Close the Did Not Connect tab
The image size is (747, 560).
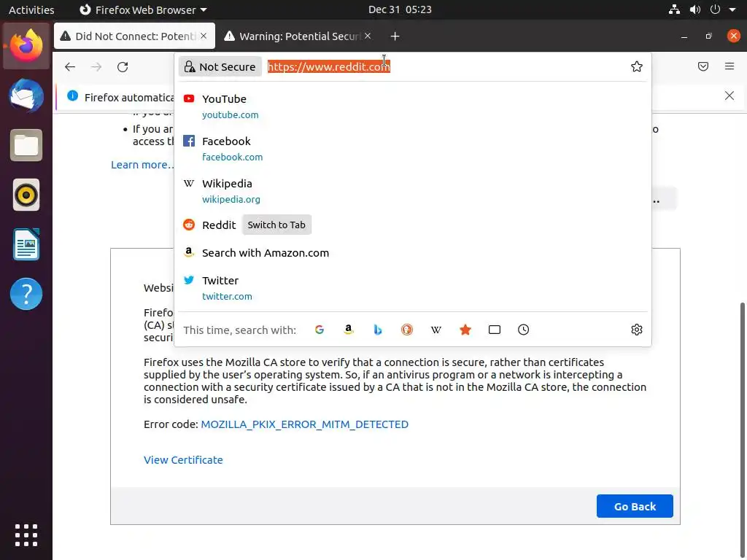[x=204, y=36]
